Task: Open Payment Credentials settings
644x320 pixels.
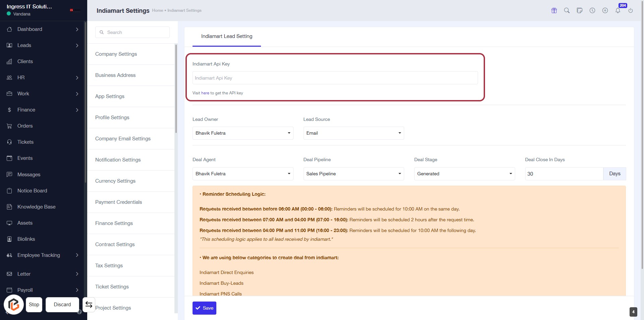Action: click(118, 202)
